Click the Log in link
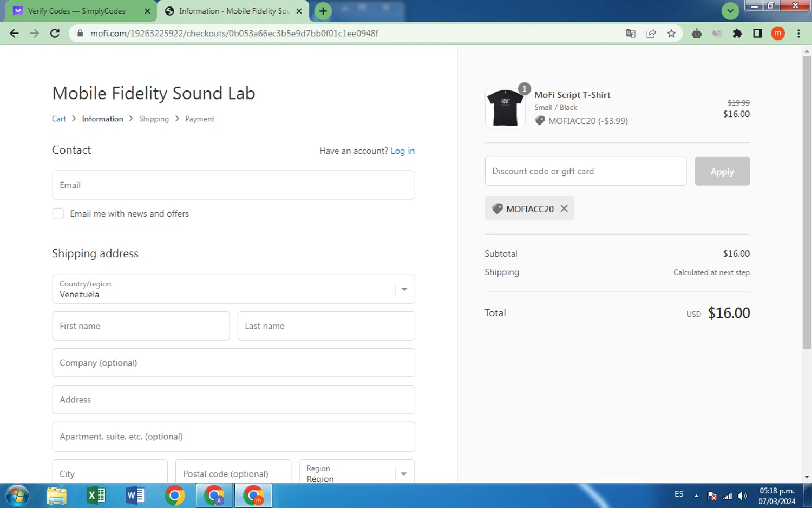The image size is (812, 508). (403, 151)
